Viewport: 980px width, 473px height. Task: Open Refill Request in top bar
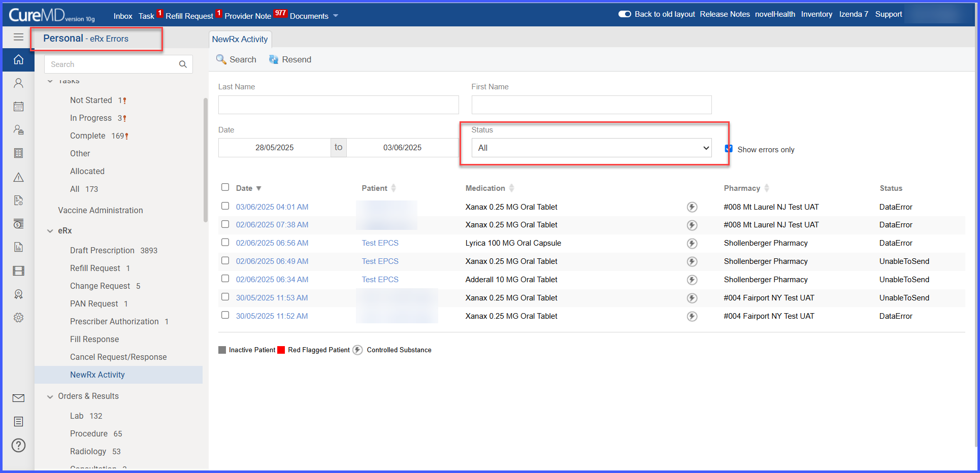(189, 16)
